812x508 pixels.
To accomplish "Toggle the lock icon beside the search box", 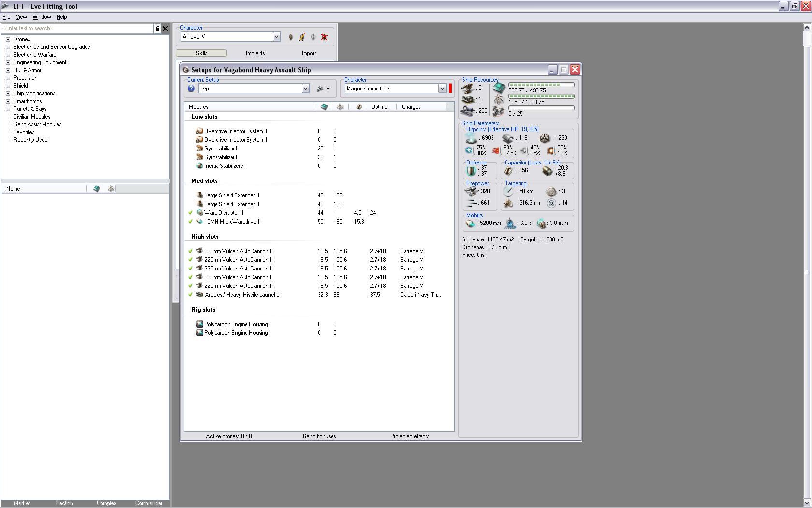I will click(157, 29).
